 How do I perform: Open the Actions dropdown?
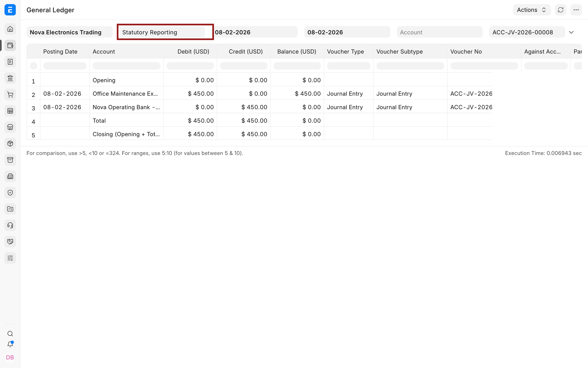(532, 10)
